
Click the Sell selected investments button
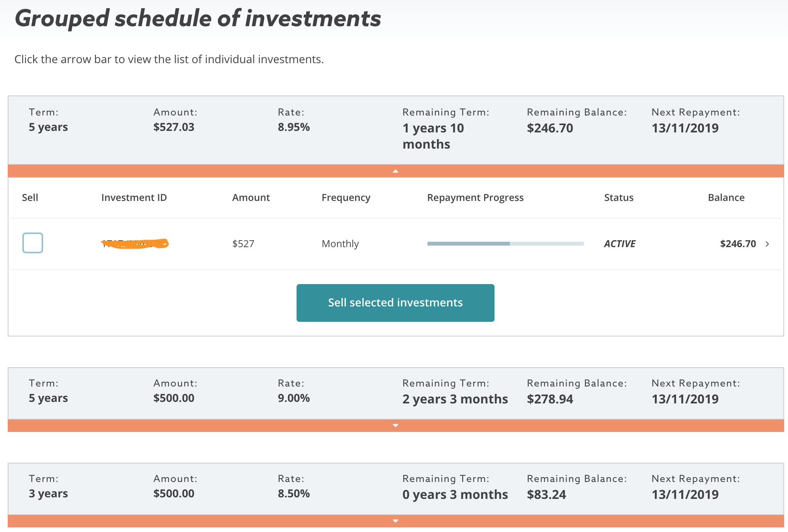(x=395, y=303)
